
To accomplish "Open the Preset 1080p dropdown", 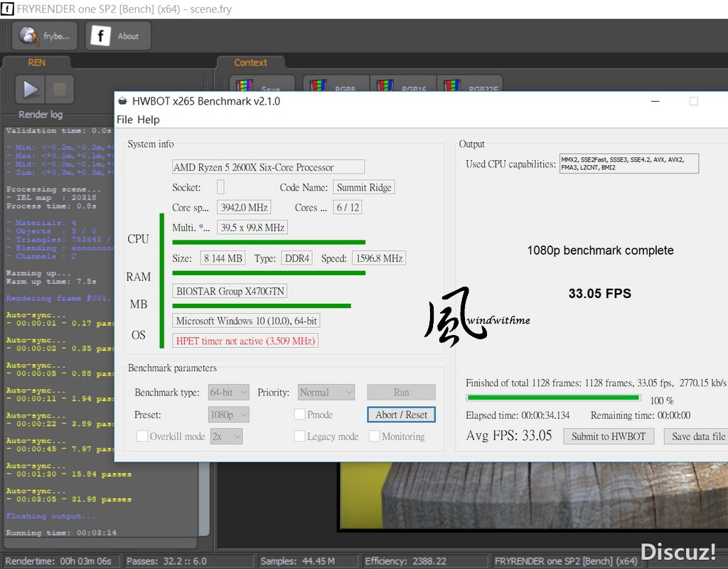I will click(228, 415).
